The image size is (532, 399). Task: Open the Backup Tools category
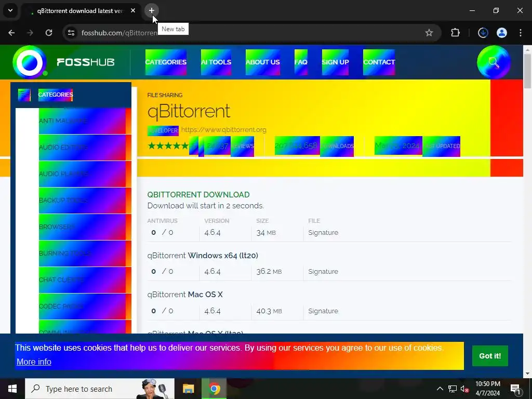pos(85,201)
